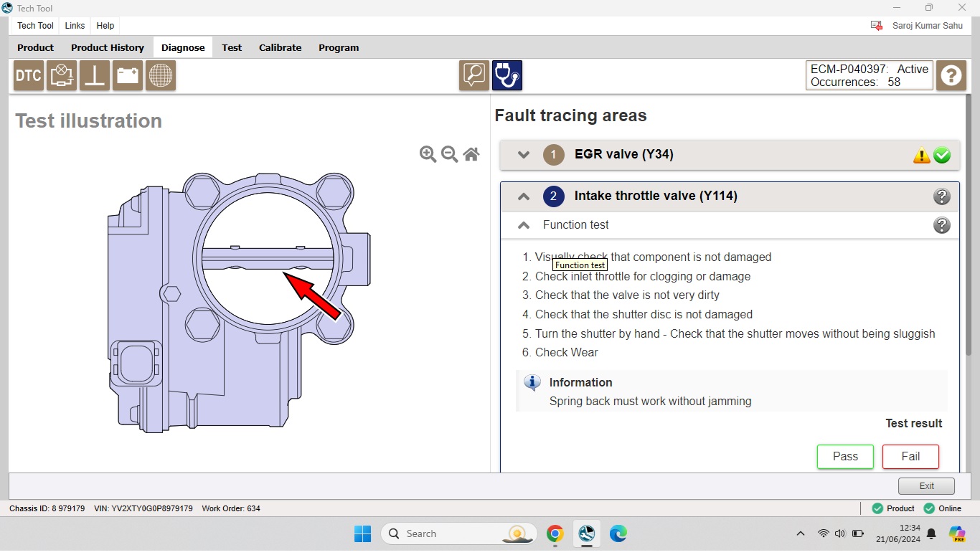980x560 pixels.
Task: Zoom in on the test illustration
Action: 428,154
